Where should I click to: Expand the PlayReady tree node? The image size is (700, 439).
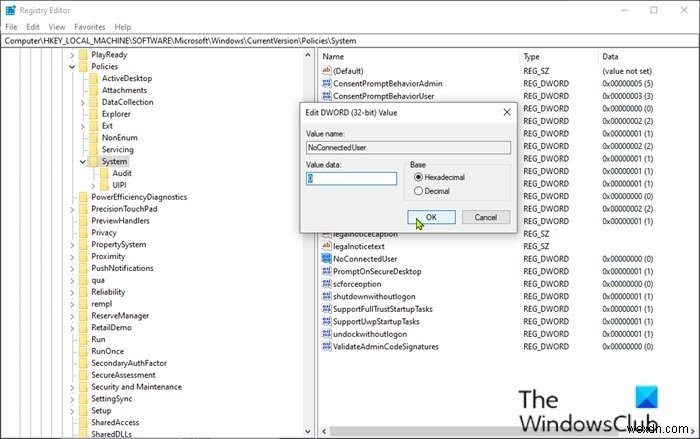click(72, 55)
